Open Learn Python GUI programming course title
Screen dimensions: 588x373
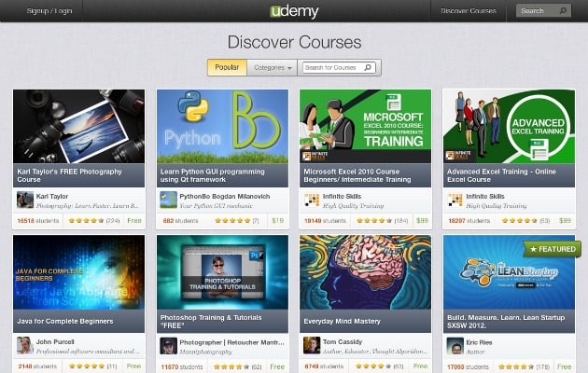[x=213, y=175]
